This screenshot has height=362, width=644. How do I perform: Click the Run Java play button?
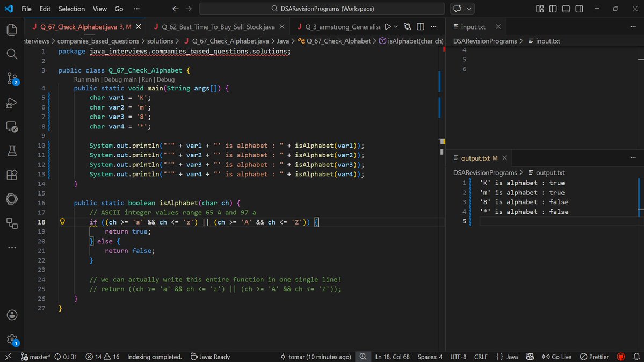tap(388, 27)
